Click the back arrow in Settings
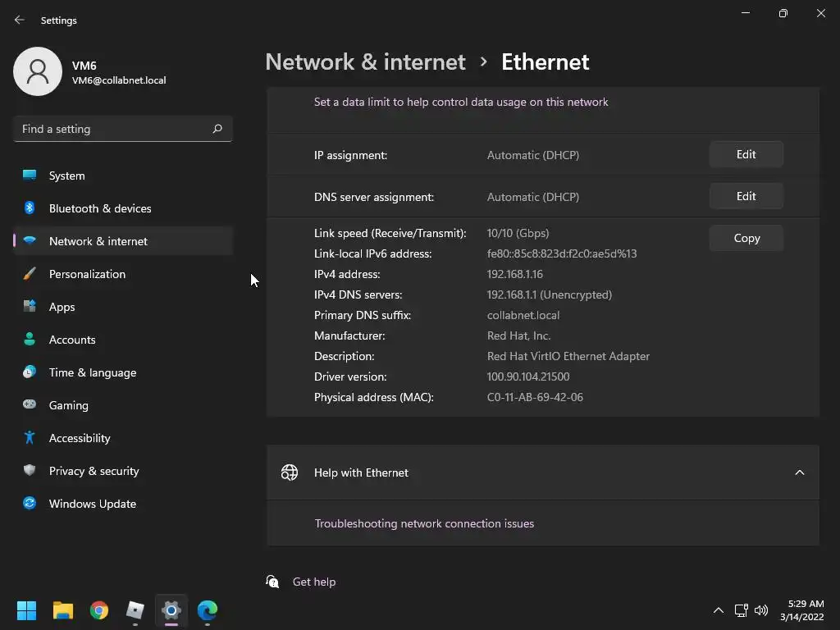This screenshot has height=630, width=840. click(20, 20)
